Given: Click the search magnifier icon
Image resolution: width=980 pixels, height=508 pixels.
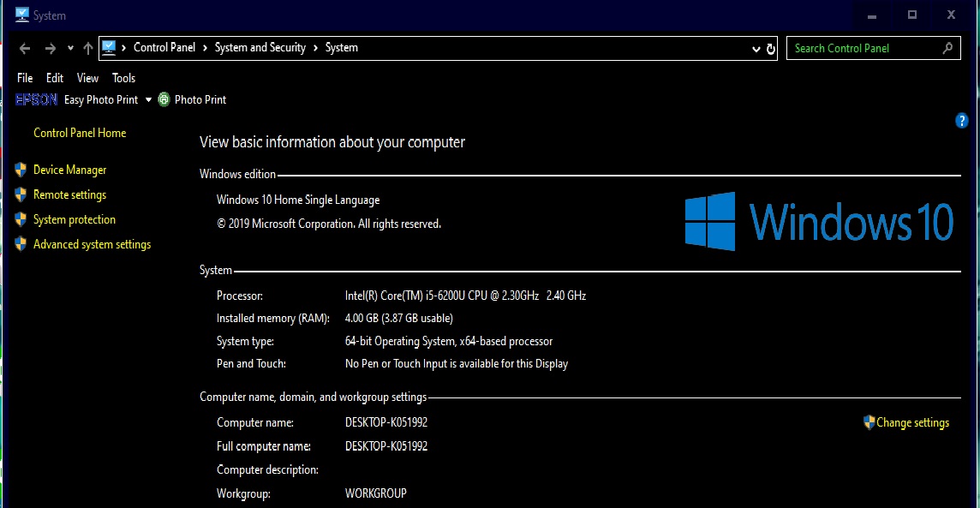Looking at the screenshot, I should pos(947,48).
